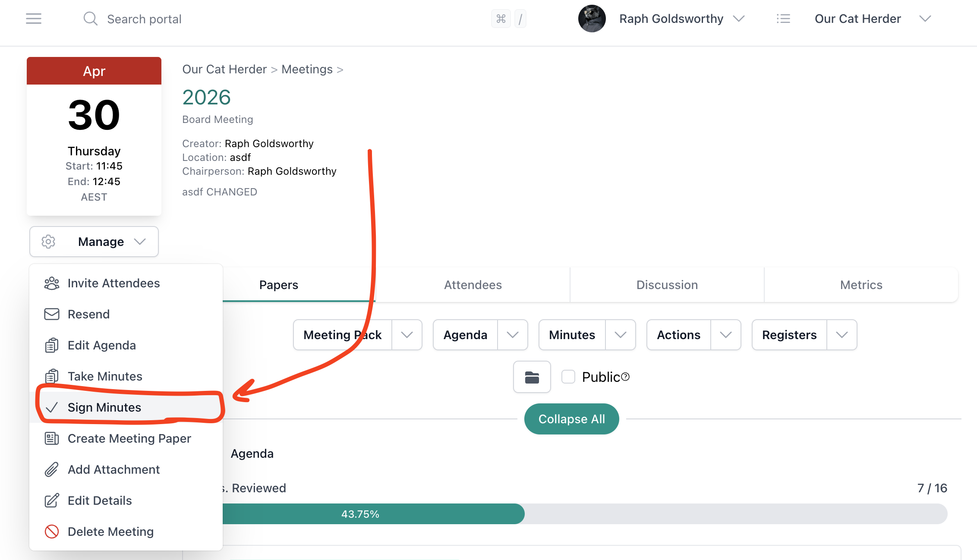Open the folder icon near Public checkbox
The width and height of the screenshot is (977, 560).
[532, 377]
